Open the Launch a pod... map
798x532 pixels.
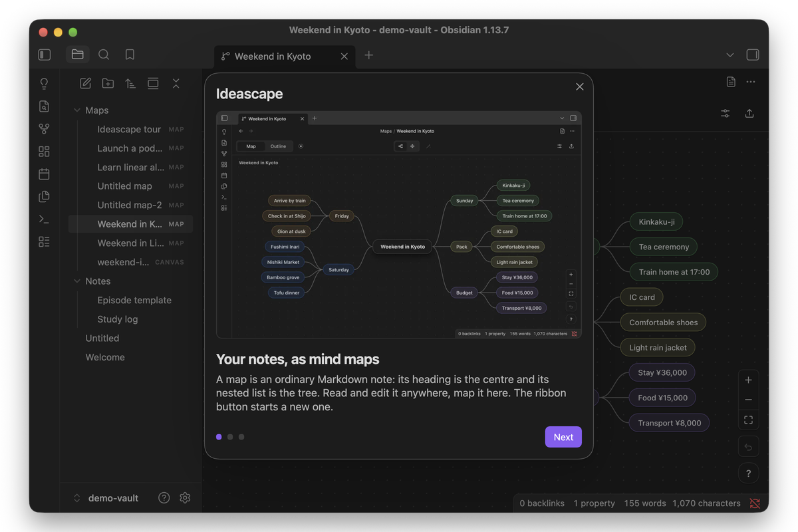[131, 148]
